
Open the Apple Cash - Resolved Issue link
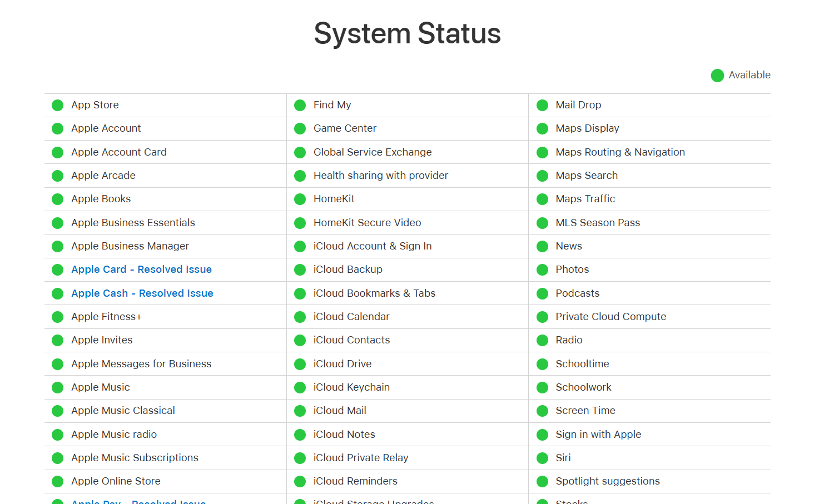coord(142,293)
